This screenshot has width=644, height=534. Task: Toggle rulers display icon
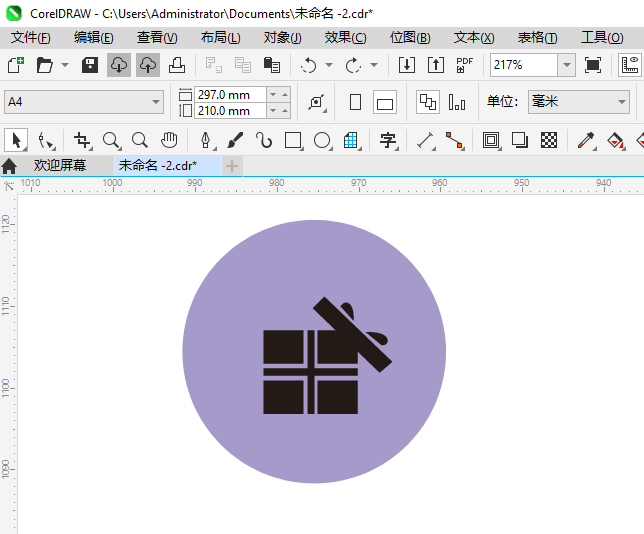coord(630,65)
